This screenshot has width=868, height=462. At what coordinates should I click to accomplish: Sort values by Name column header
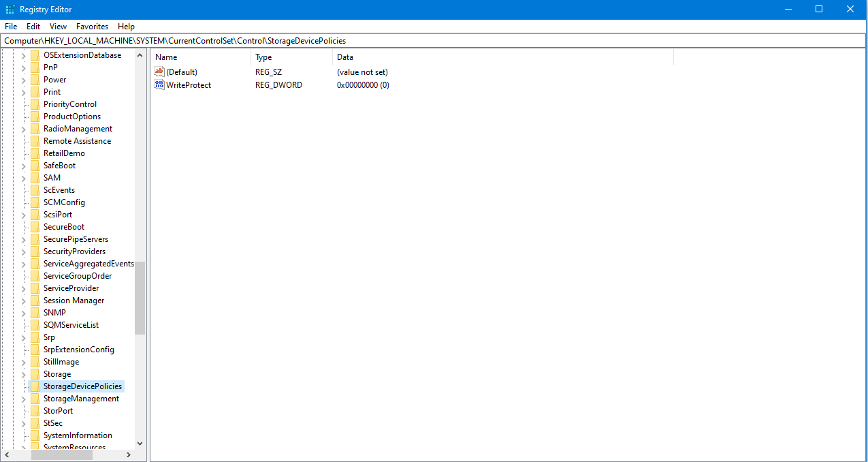(x=201, y=57)
